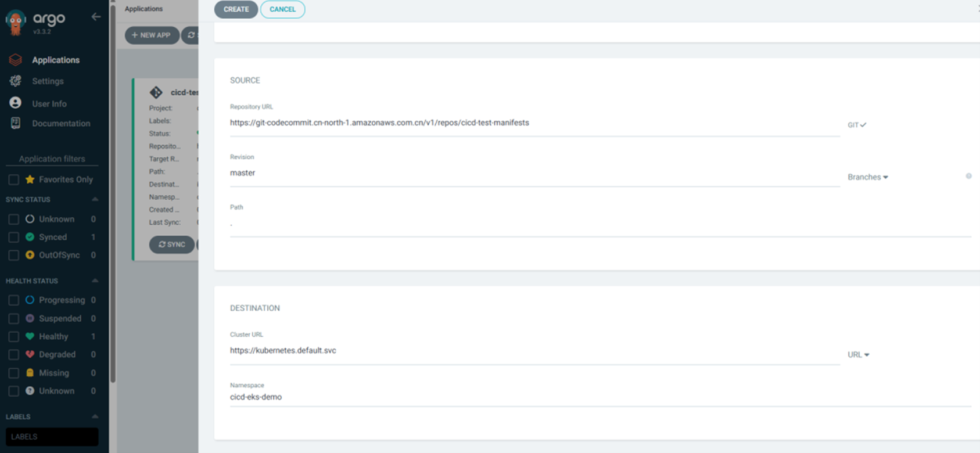Click CANCEL to discard the new app
The height and width of the screenshot is (453, 980).
282,9
